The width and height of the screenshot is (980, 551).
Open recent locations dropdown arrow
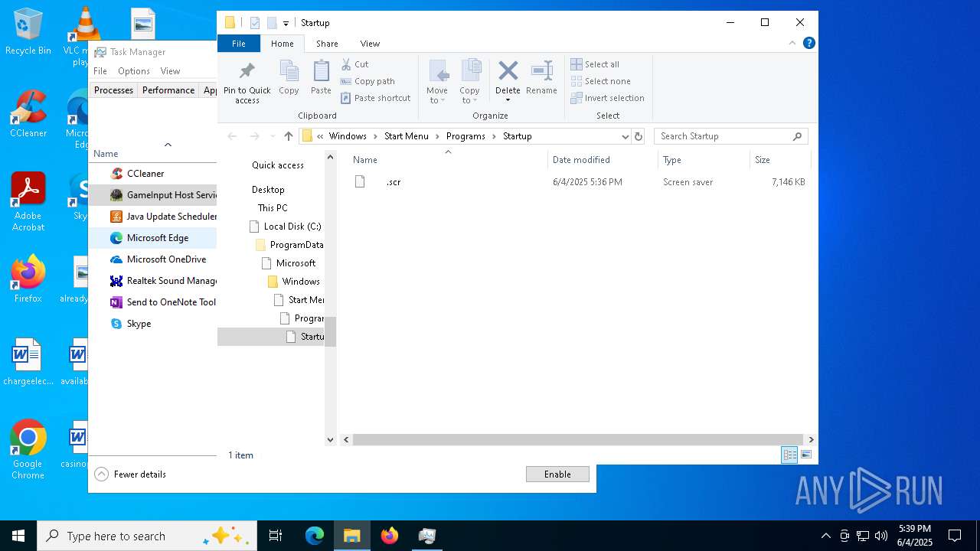click(272, 136)
